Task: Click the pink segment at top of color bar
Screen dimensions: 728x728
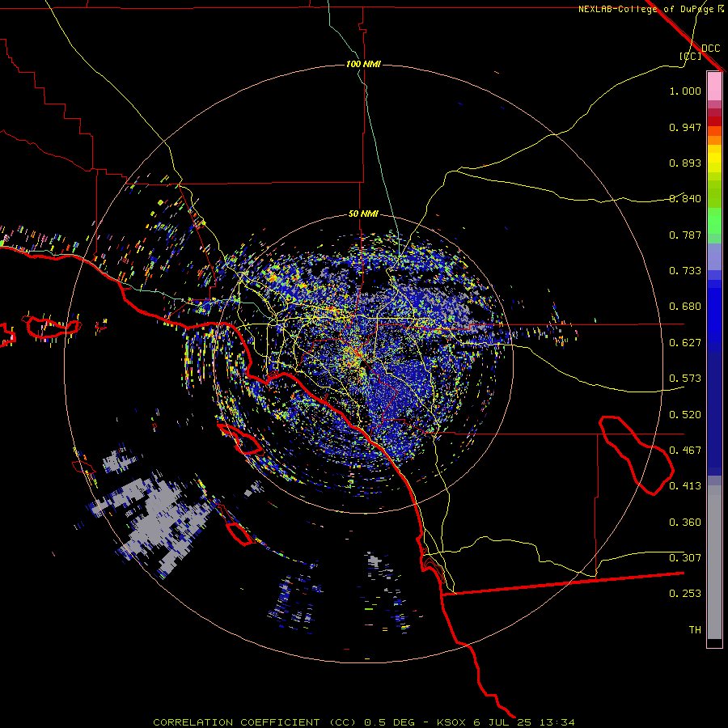Action: pos(714,87)
